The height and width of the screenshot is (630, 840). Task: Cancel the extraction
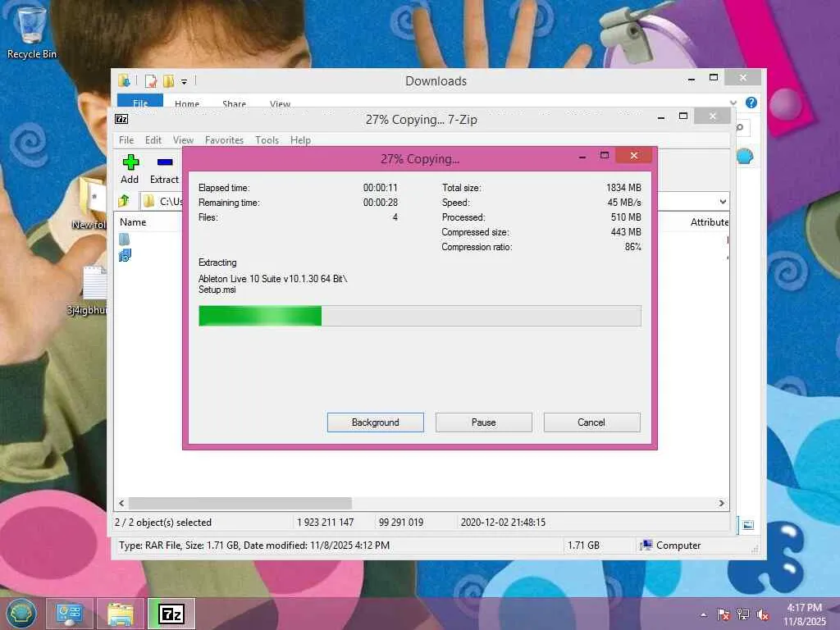(x=591, y=422)
